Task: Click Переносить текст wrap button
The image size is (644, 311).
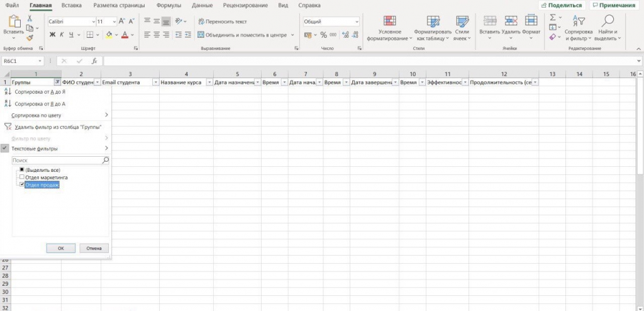Action: tap(222, 21)
